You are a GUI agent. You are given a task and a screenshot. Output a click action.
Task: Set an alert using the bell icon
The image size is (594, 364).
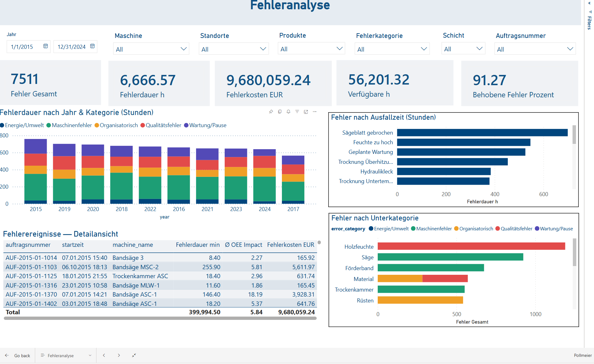288,112
